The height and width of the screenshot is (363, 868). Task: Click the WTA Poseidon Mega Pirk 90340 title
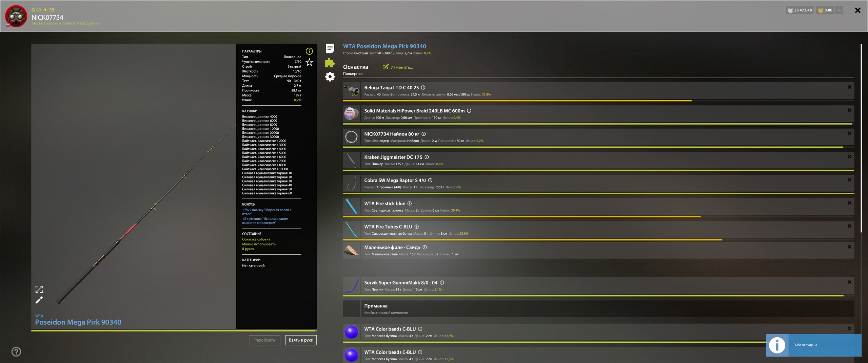pos(384,46)
